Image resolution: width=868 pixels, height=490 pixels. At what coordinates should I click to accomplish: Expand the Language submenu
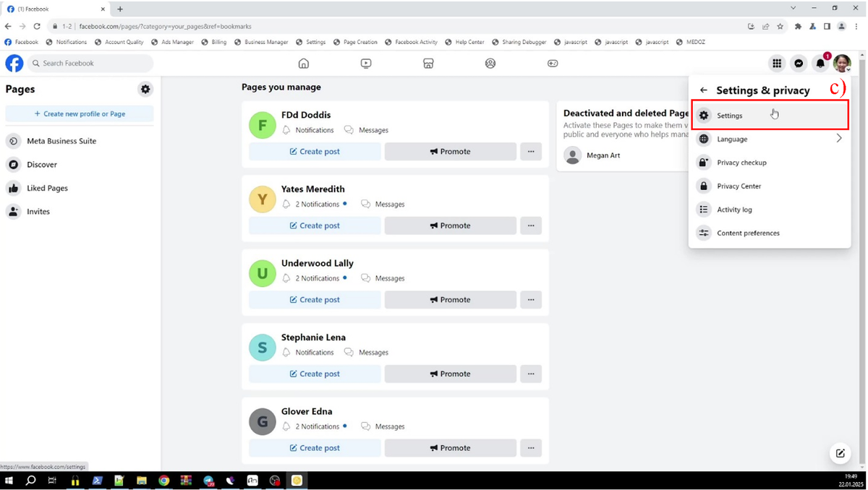click(839, 139)
